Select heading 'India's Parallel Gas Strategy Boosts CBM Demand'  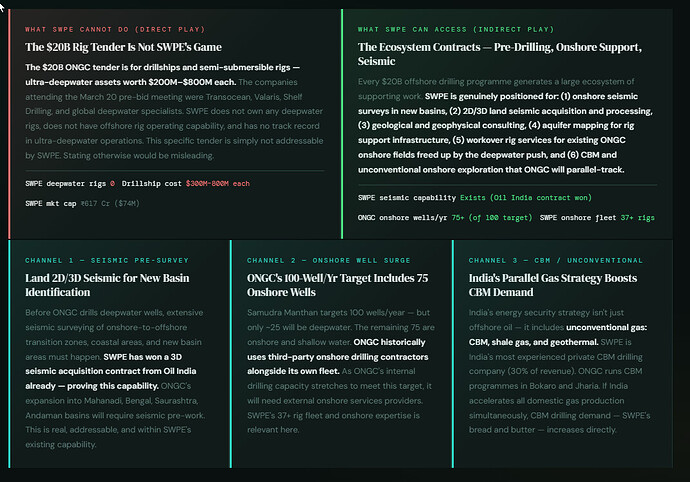coord(553,285)
